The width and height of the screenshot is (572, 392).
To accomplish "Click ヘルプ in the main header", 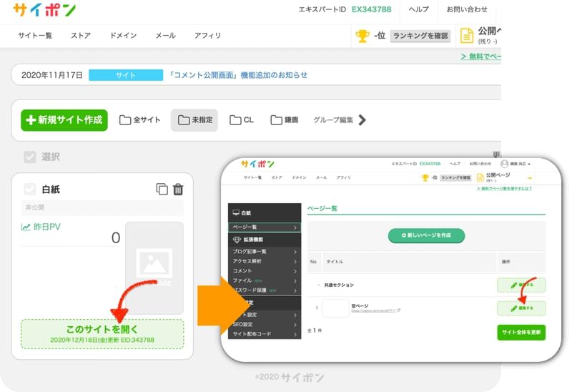I will [418, 9].
